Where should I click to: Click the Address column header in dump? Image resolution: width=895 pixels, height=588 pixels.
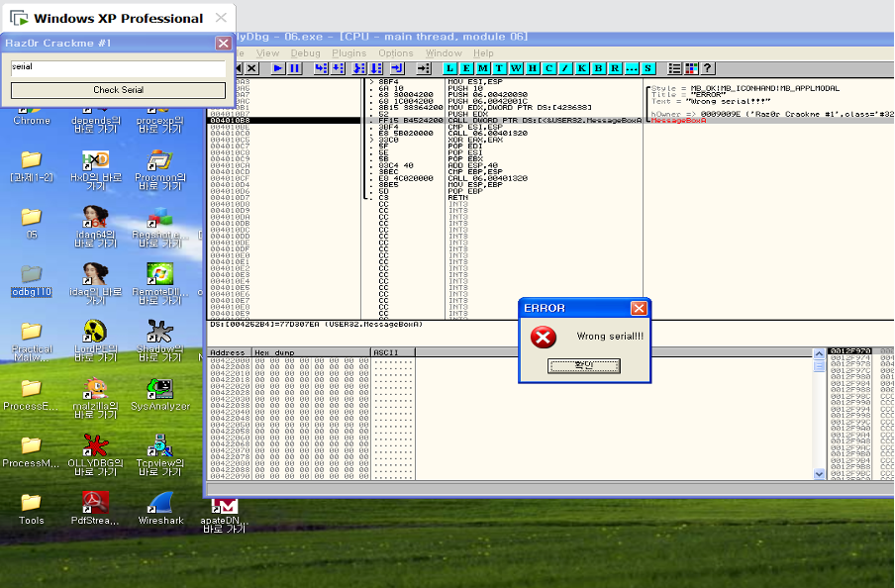(x=230, y=352)
